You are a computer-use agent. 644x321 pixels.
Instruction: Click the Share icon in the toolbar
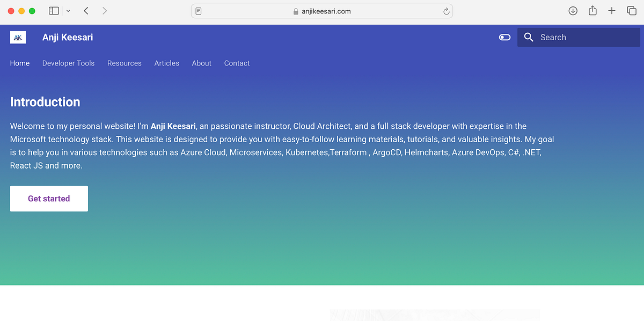[592, 10]
